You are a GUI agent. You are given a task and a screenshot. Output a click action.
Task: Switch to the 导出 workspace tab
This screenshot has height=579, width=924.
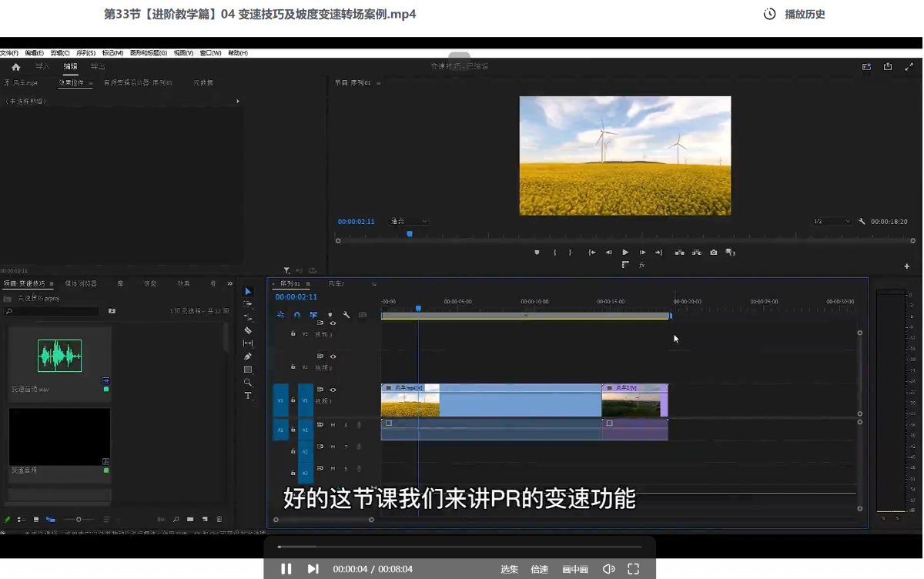[x=98, y=67]
